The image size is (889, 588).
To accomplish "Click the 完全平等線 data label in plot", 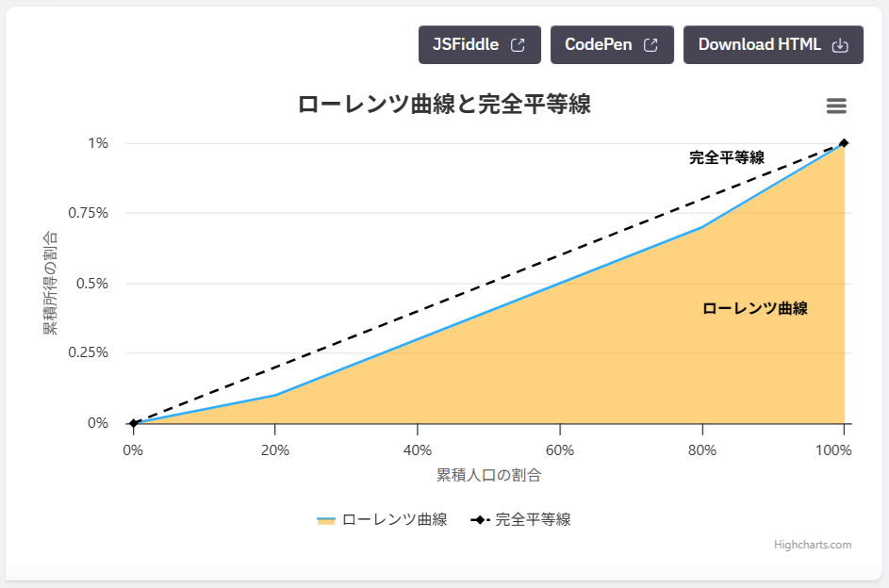I will [726, 157].
